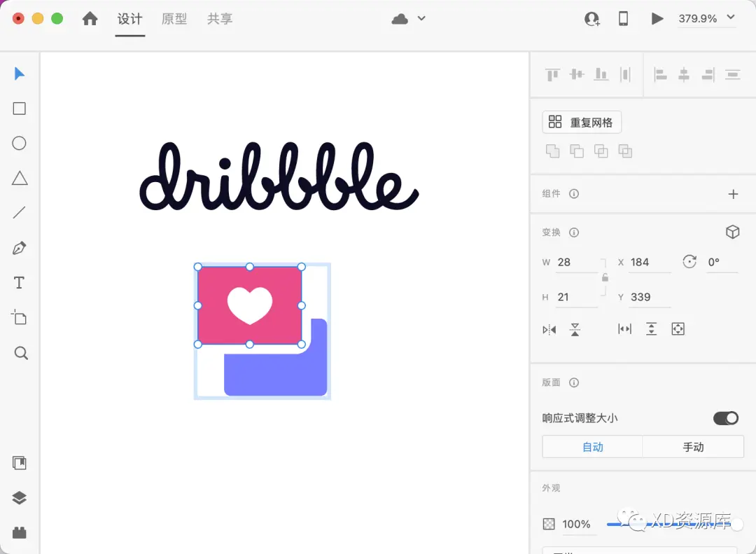This screenshot has height=554, width=756.
Task: Select the Select (arrow) tool
Action: click(x=20, y=74)
